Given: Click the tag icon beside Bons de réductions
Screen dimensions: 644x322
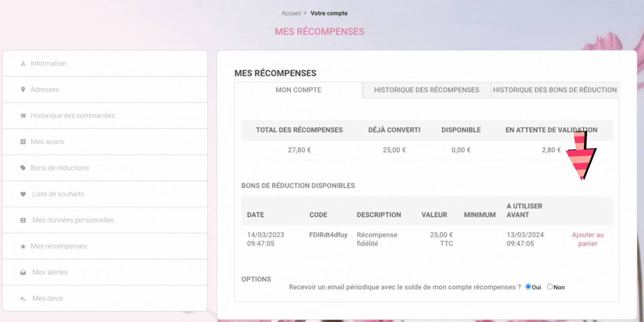Looking at the screenshot, I should 23,168.
